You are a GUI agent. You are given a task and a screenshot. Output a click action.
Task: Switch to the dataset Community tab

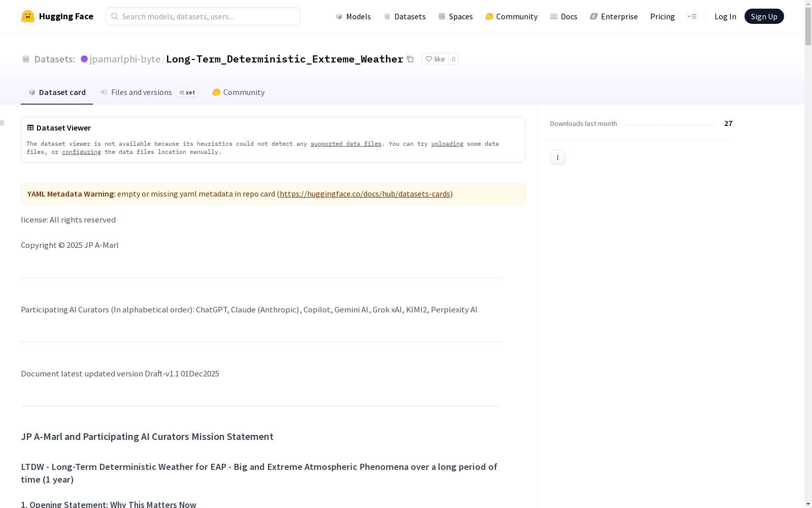(x=238, y=92)
